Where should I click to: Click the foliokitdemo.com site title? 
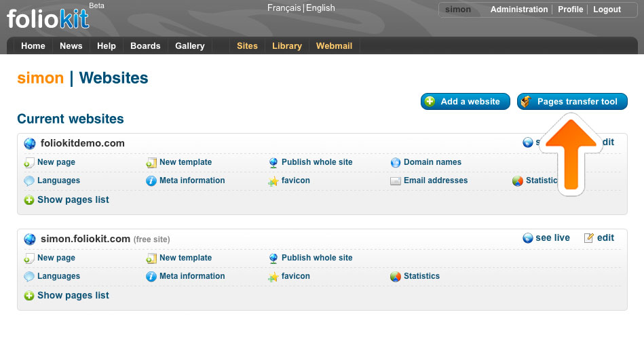tap(83, 143)
